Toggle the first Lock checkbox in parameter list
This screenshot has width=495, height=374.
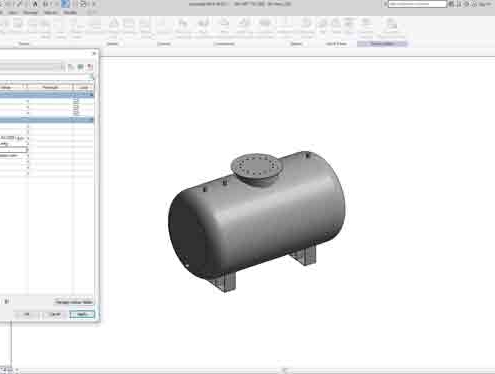pyautogui.click(x=76, y=100)
